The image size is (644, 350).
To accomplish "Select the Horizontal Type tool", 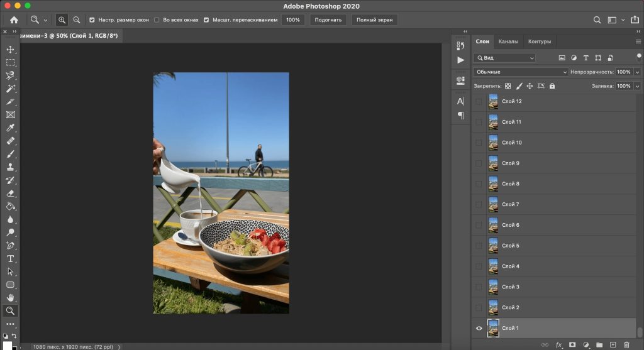I will click(10, 259).
